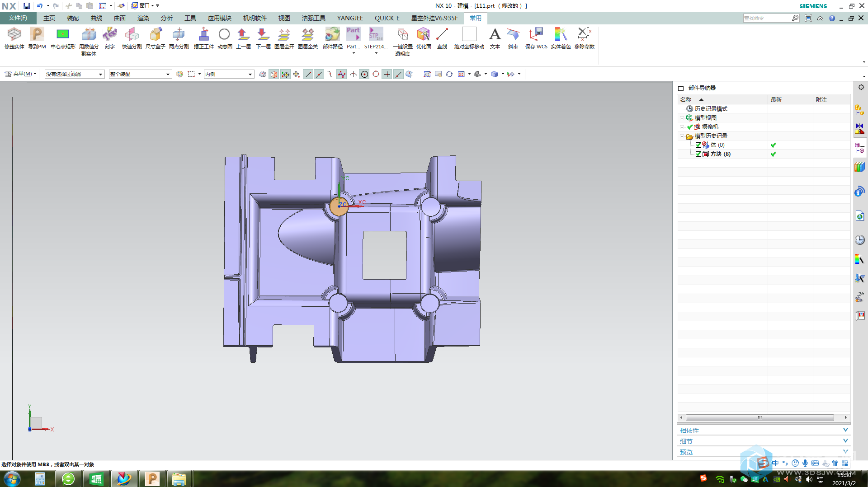The image size is (868, 487).
Task: Open the 尺寸盒子 tool
Action: tap(156, 34)
